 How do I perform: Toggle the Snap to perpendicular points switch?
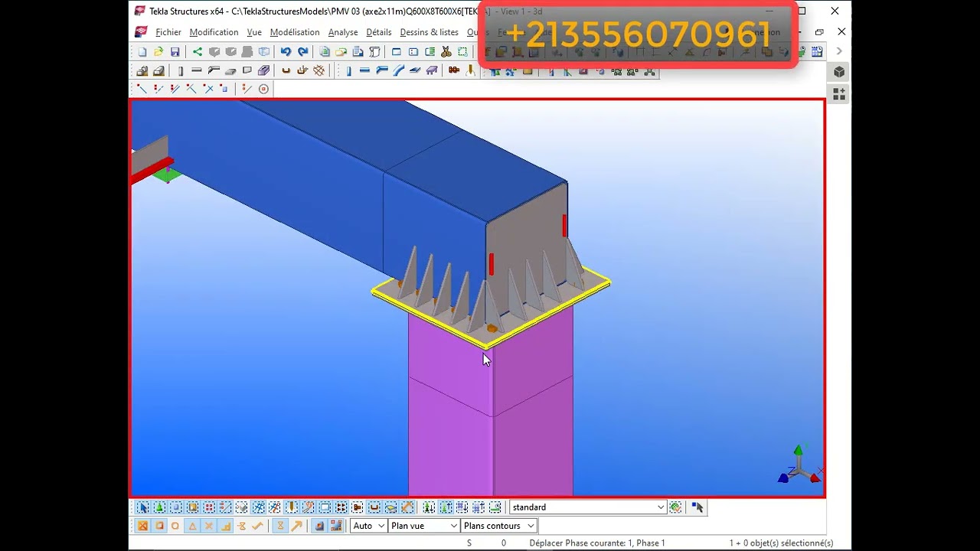(x=225, y=526)
